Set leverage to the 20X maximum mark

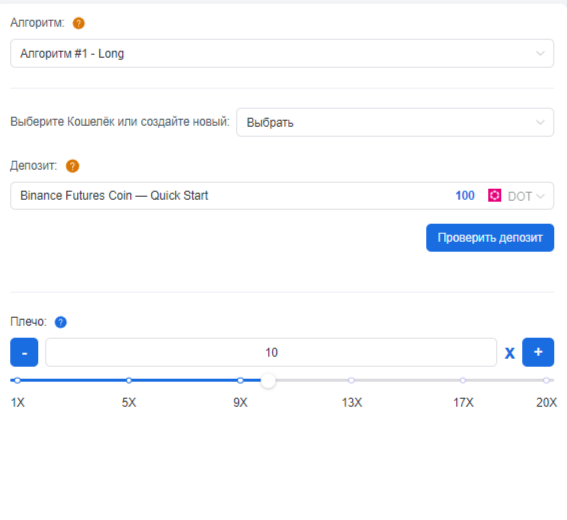pos(546,380)
